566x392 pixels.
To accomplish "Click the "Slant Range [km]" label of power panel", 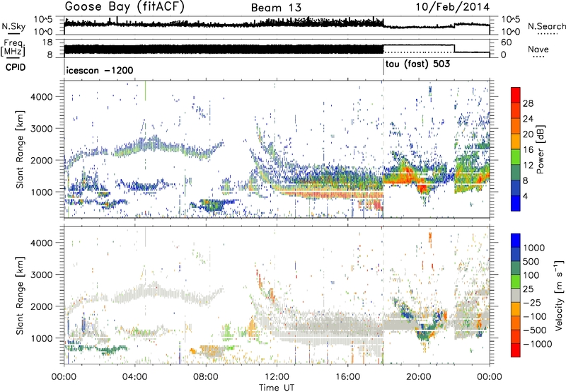I will pos(20,149).
